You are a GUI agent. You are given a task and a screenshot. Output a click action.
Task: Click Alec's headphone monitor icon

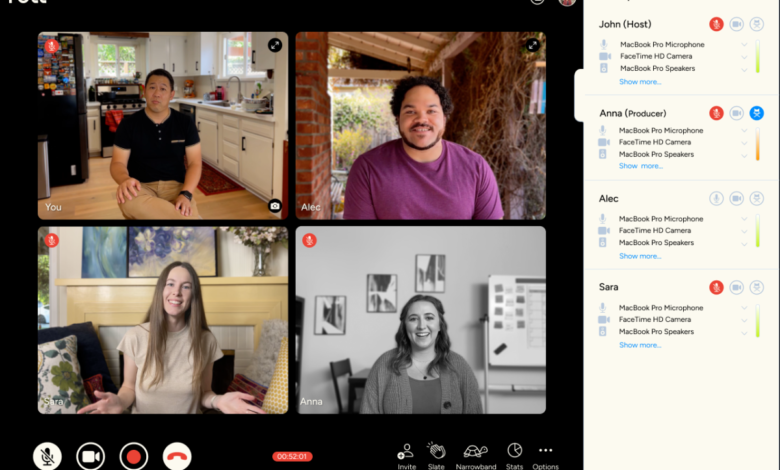point(757,198)
